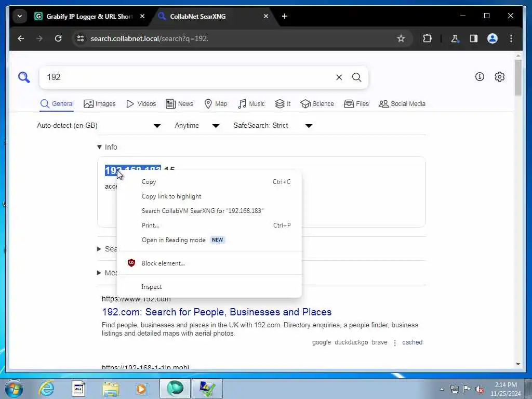Open Chrome Labs flask icon
This screenshot has height=399, width=532.
click(x=455, y=38)
